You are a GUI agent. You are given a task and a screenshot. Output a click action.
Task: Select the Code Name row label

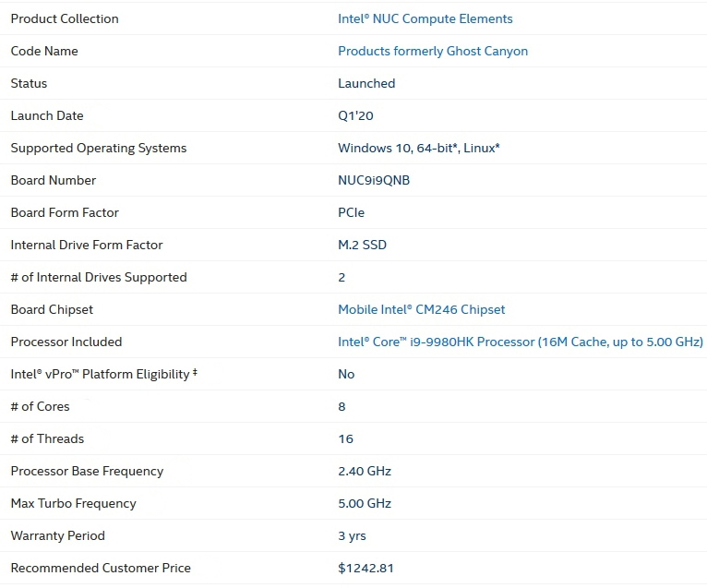tap(44, 52)
